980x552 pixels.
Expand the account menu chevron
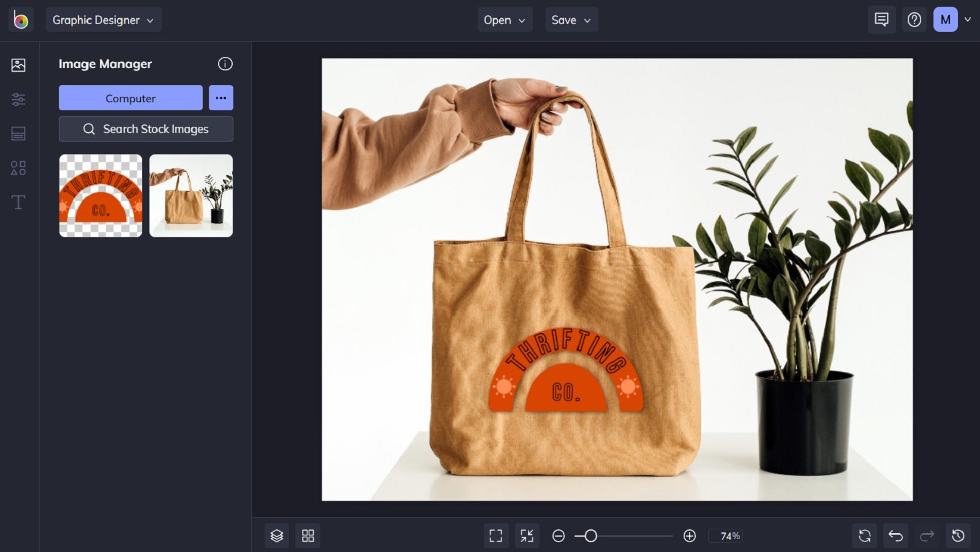tap(968, 20)
